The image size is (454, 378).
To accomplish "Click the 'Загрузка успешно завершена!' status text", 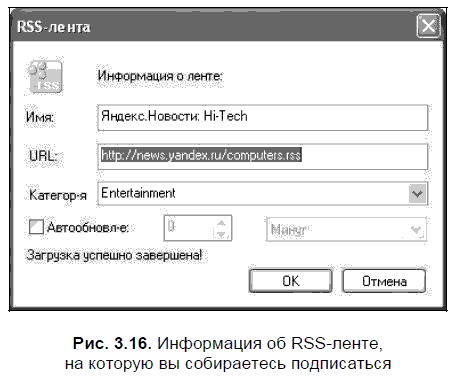I will [114, 255].
